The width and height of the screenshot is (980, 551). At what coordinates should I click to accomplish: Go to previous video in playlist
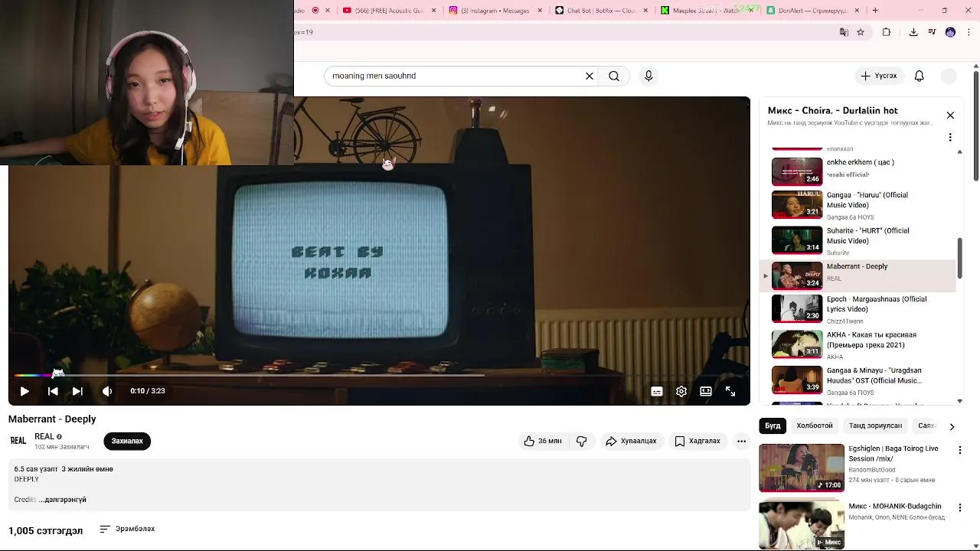coord(53,391)
